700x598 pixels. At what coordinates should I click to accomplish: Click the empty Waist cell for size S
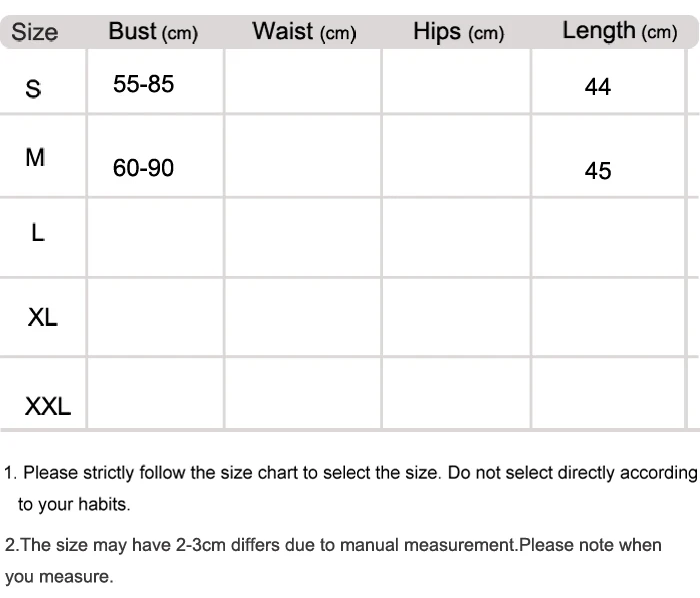tap(303, 81)
